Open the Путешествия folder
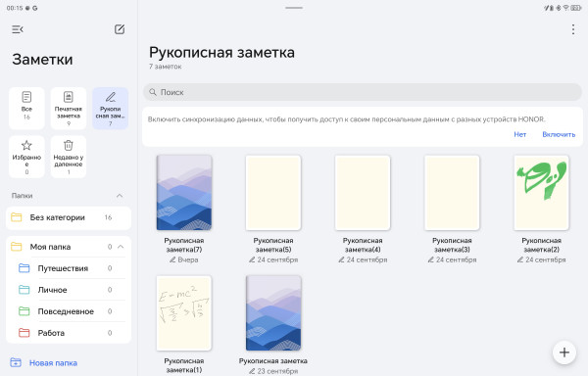This screenshot has width=588, height=376. pos(69,268)
